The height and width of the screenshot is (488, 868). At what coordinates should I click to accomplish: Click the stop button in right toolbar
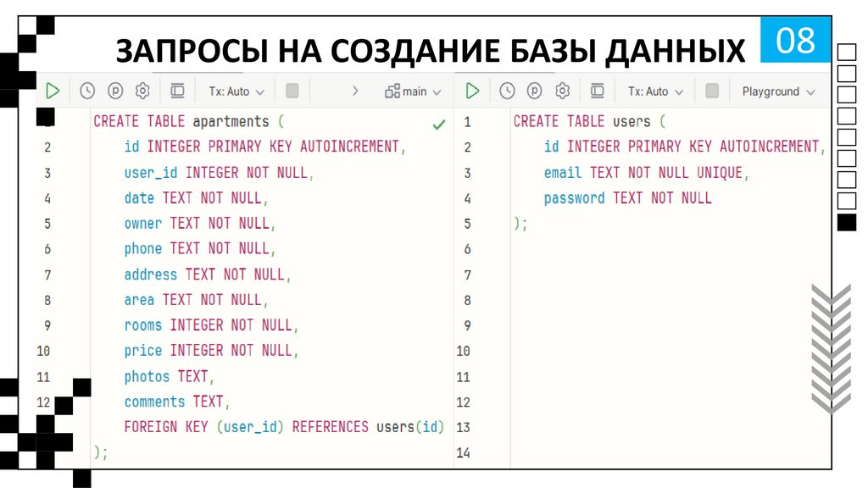[712, 91]
